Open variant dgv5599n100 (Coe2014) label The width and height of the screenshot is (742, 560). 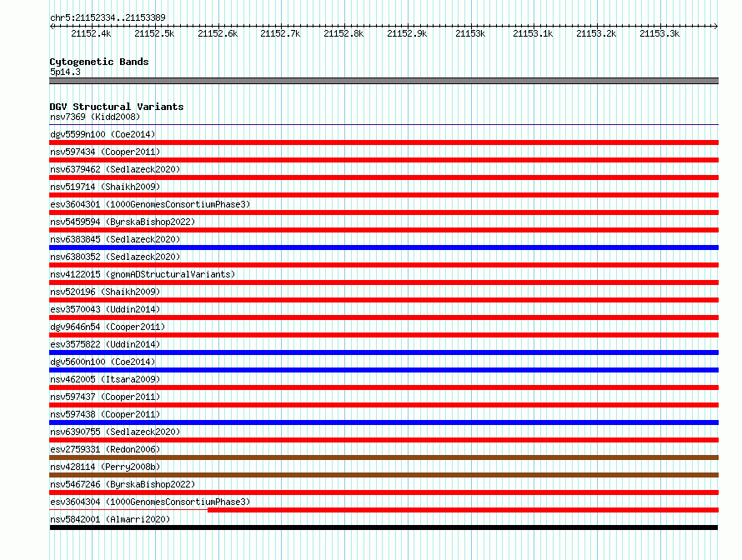(x=103, y=134)
